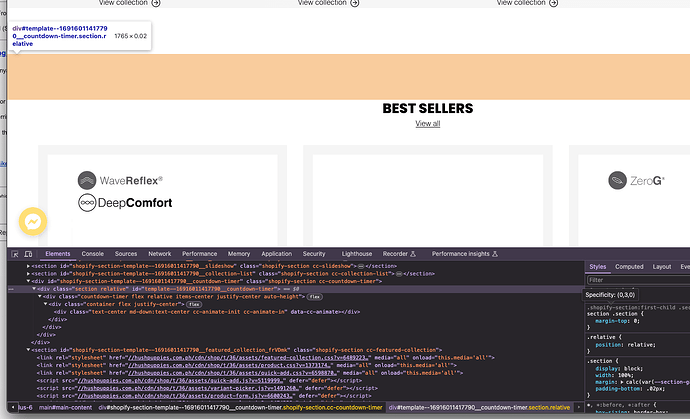Viewport: 690px width, 419px height.
Task: Open the variant-picker.js script link
Action: (x=188, y=388)
